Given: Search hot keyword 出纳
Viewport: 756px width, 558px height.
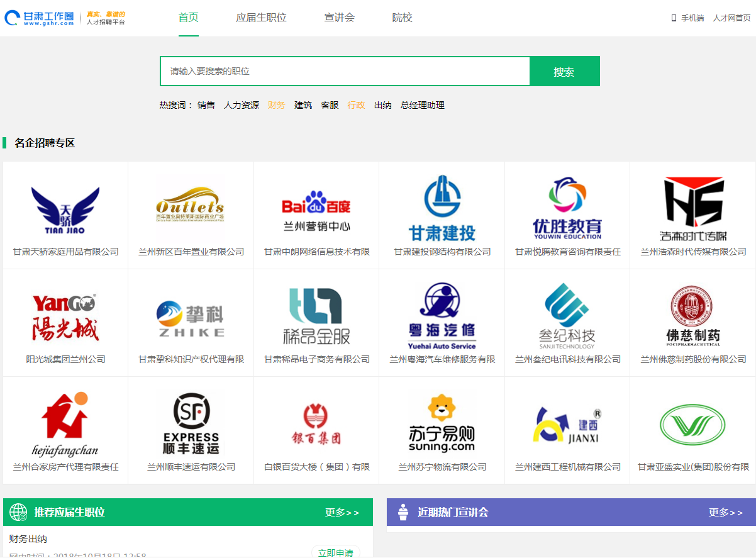Looking at the screenshot, I should pyautogui.click(x=383, y=105).
